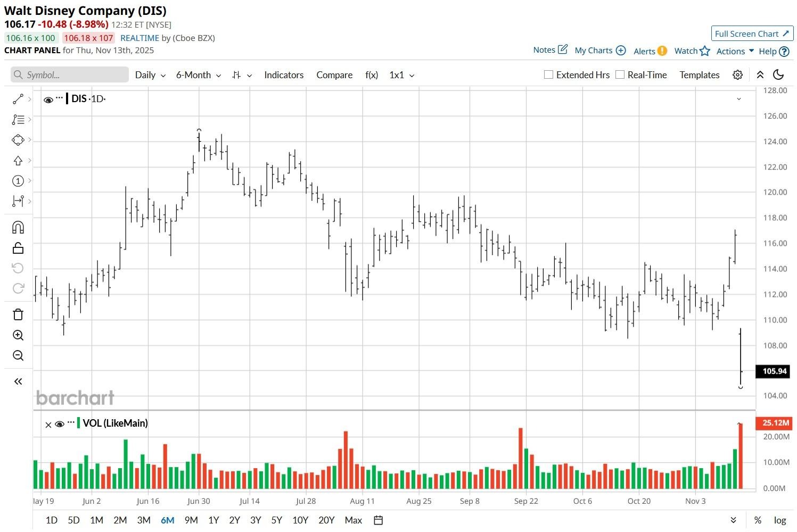
Task: Collapse the DIS pane chevron
Action: click(738, 99)
